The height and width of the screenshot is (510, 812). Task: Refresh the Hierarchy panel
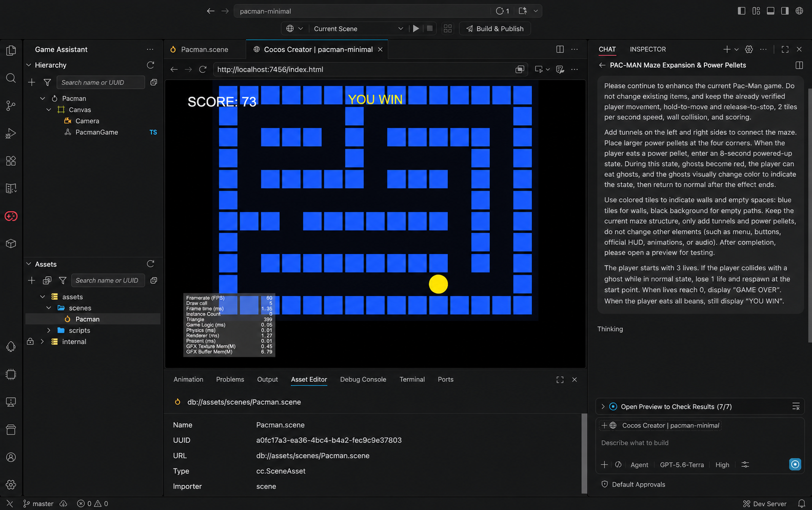tap(150, 65)
